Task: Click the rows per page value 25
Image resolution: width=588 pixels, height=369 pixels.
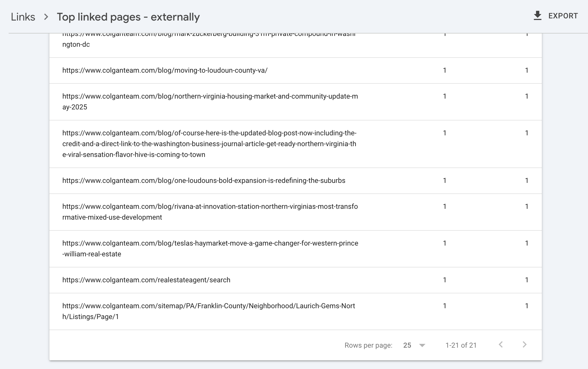Action: pos(407,345)
